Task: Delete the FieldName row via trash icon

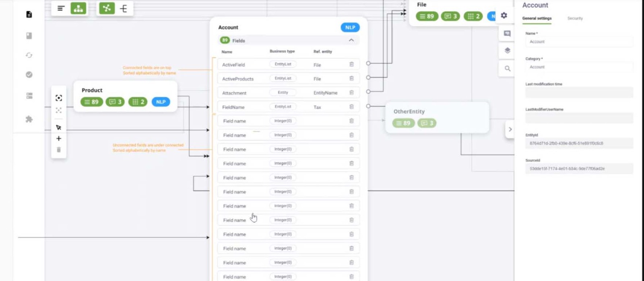Action: click(351, 107)
